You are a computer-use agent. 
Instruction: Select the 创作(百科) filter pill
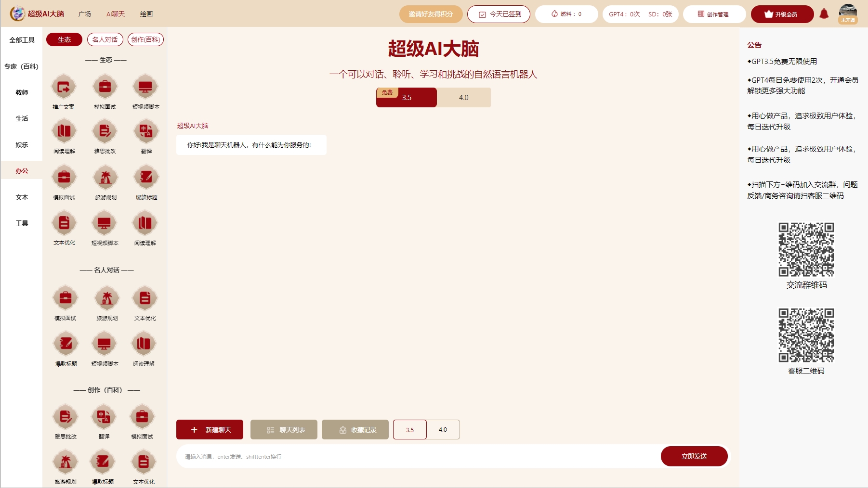145,39
